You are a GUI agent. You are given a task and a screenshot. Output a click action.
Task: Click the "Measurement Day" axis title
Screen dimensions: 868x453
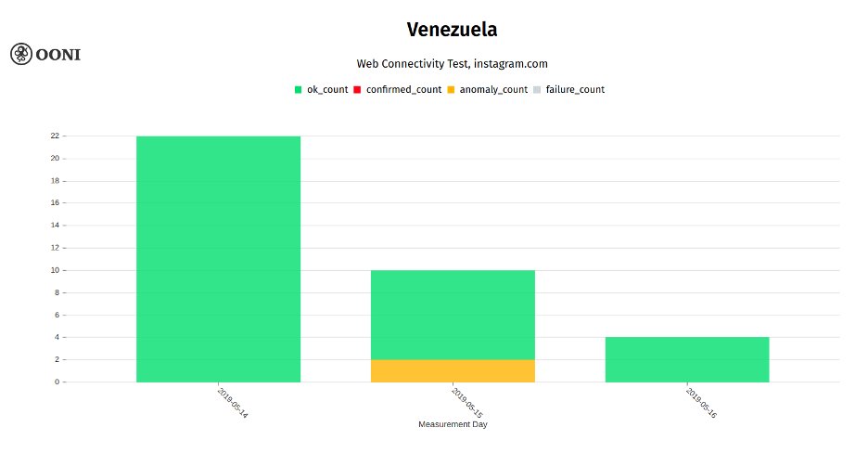click(x=453, y=425)
